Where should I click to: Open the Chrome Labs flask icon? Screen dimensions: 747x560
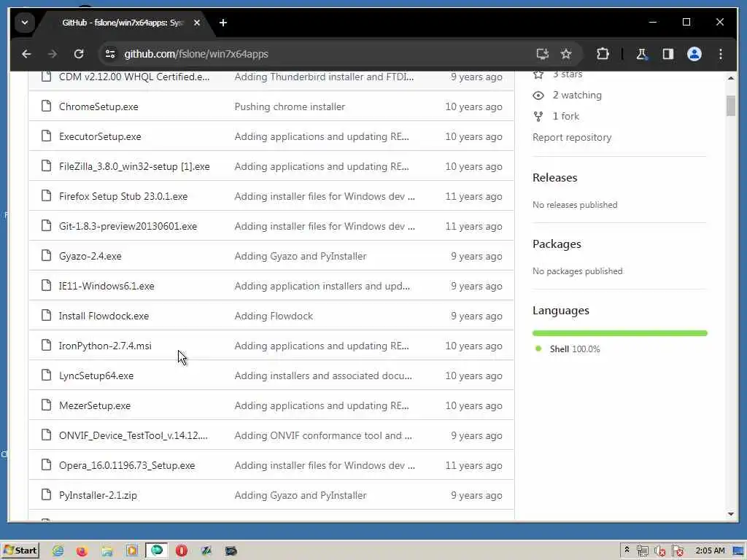pyautogui.click(x=641, y=54)
